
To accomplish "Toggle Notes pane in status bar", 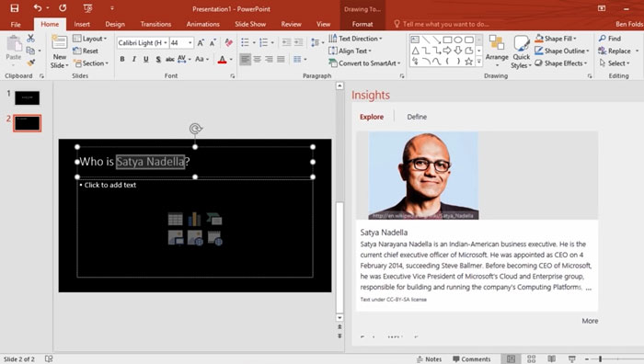I will point(429,359).
